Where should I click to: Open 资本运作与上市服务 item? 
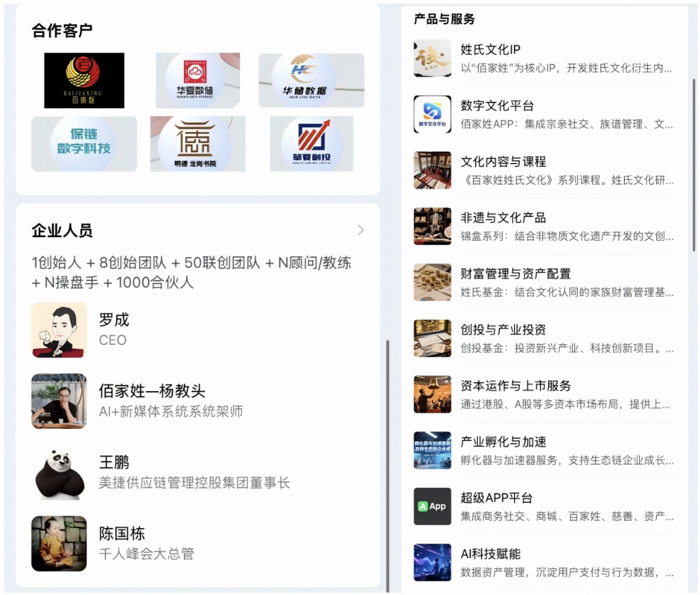(544, 395)
